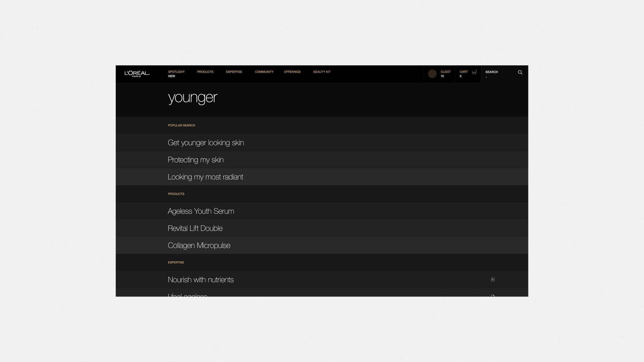This screenshot has width=644, height=362.
Task: Click the L'Oréal Paris logo
Action: click(137, 74)
